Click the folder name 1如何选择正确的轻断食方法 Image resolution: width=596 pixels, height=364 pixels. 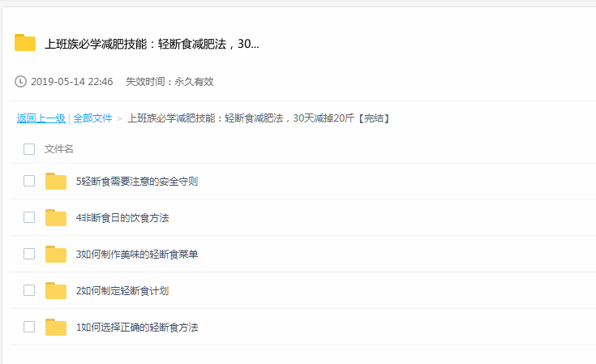tap(137, 328)
